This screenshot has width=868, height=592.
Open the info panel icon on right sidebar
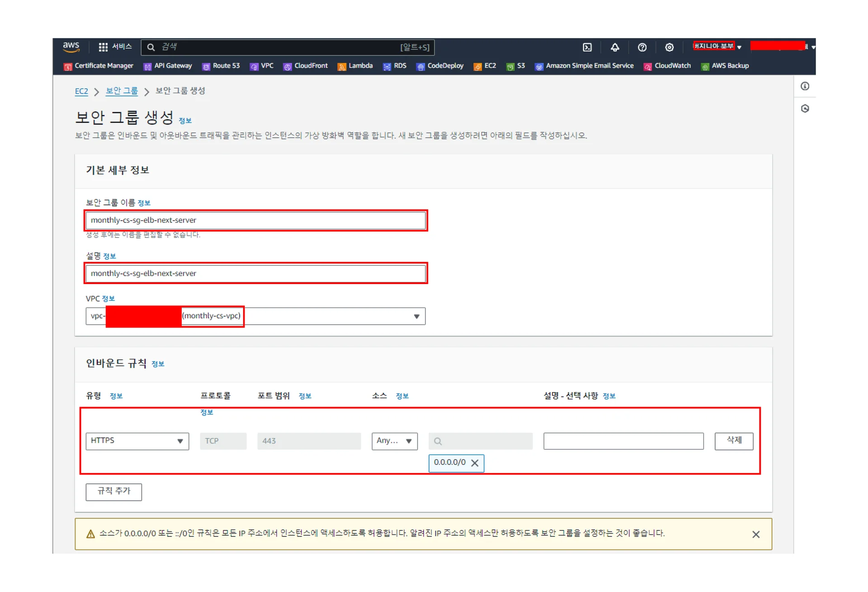(x=805, y=86)
